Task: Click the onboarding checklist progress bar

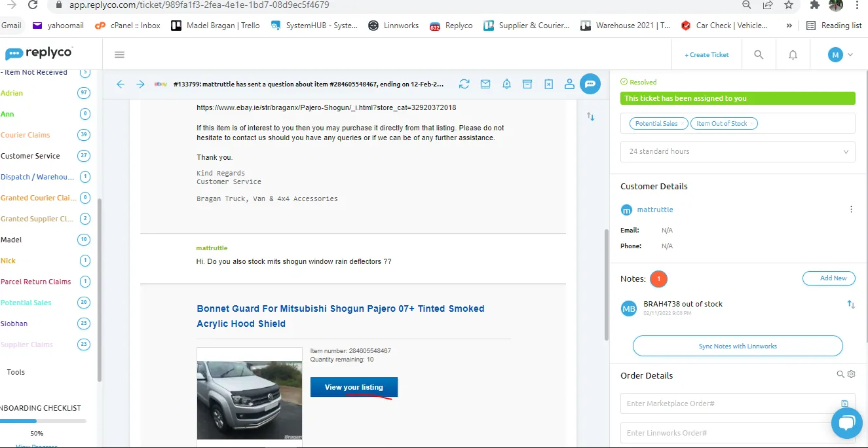Action: click(x=43, y=421)
